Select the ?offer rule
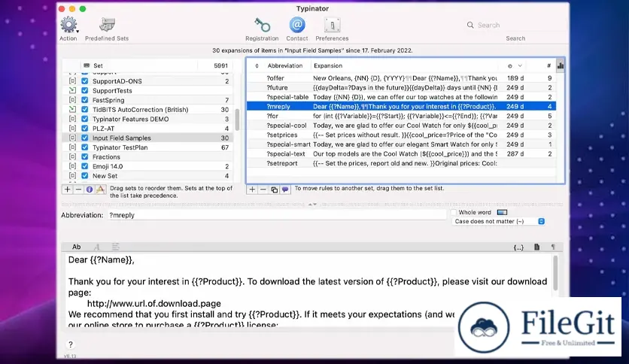The height and width of the screenshot is (364, 629). coord(401,78)
